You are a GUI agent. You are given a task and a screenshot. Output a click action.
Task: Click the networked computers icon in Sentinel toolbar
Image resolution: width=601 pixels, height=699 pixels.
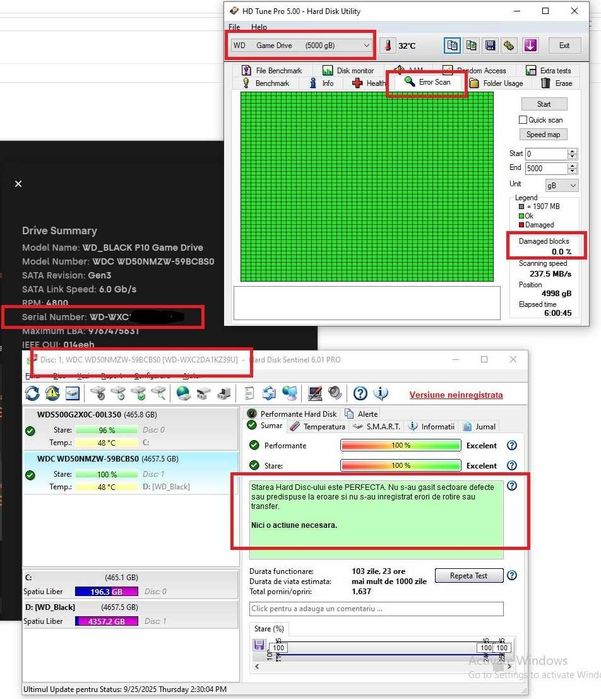tap(289, 393)
